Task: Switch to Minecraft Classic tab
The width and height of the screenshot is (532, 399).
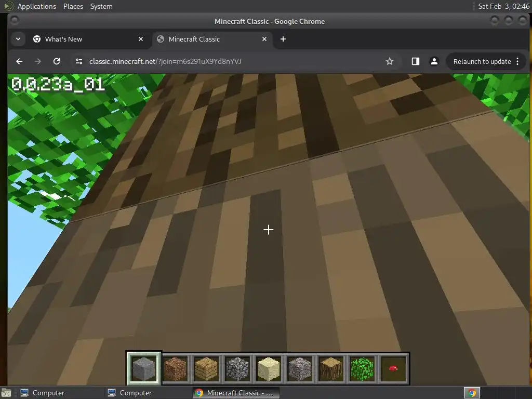Action: pyautogui.click(x=212, y=39)
